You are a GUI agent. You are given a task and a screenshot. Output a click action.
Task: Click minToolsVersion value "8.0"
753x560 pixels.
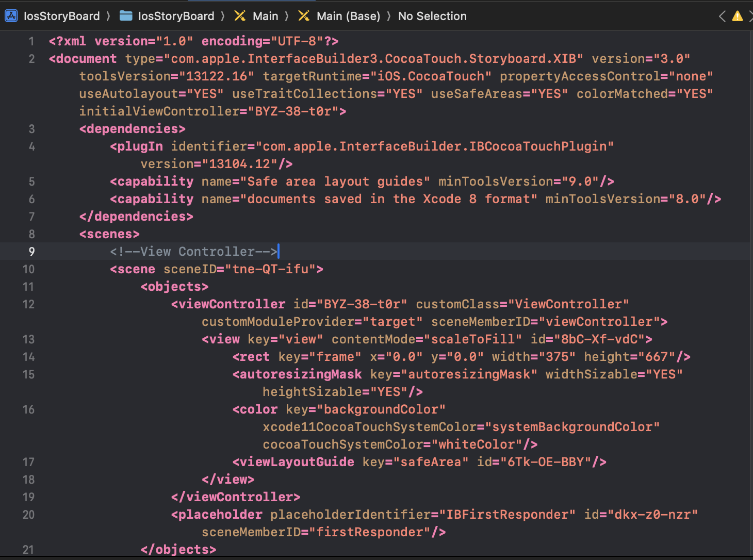[x=687, y=199]
